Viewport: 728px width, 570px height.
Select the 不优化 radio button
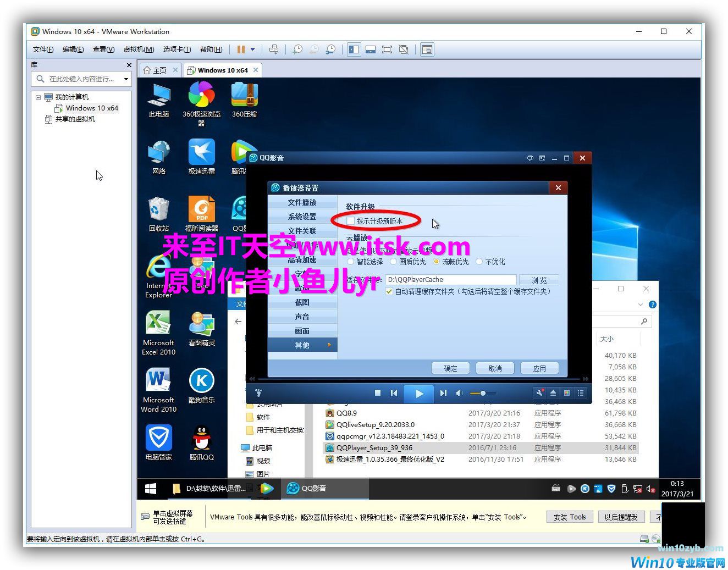click(x=479, y=262)
